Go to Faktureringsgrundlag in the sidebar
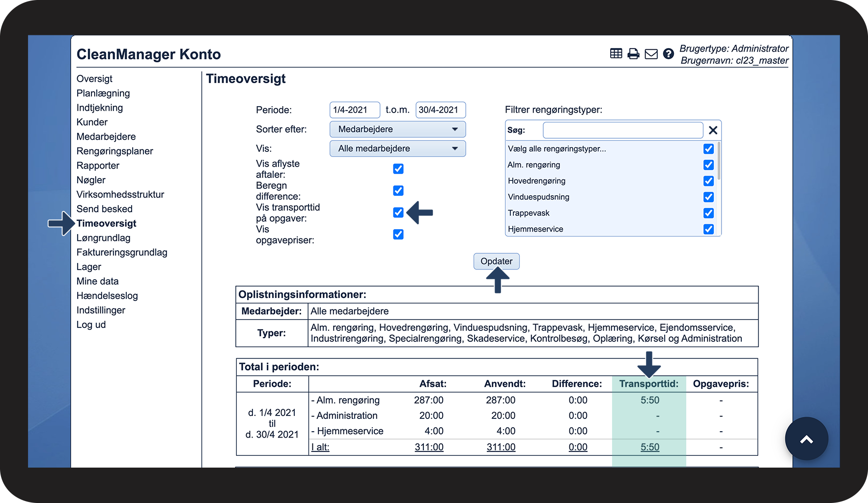The width and height of the screenshot is (868, 503). tap(122, 252)
